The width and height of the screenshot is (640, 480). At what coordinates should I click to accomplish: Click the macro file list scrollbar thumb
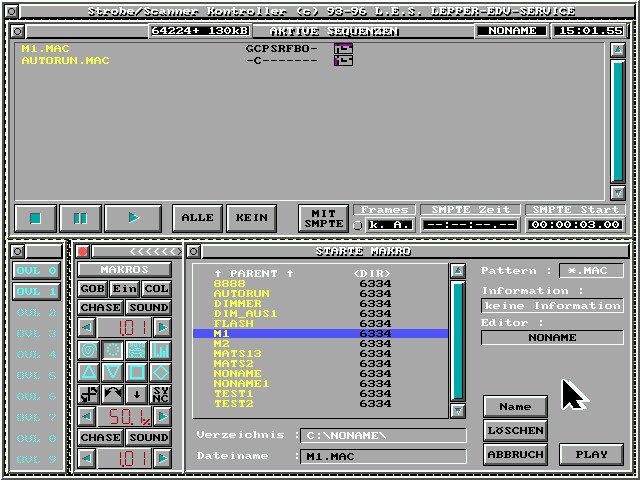click(458, 341)
